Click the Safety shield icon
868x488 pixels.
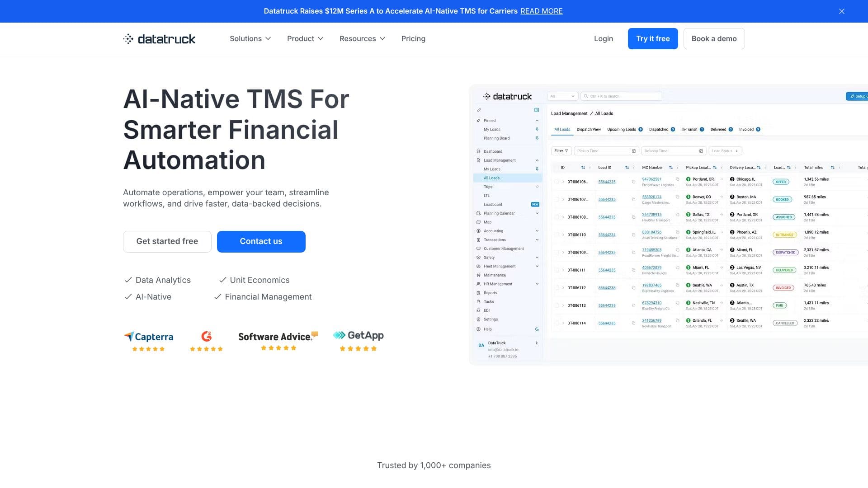click(478, 258)
